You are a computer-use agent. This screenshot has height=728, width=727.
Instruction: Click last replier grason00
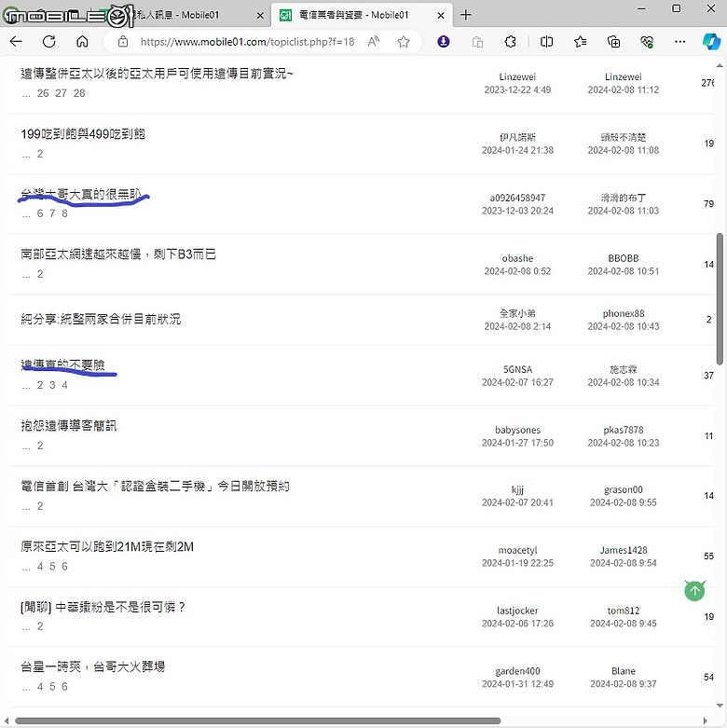point(624,489)
